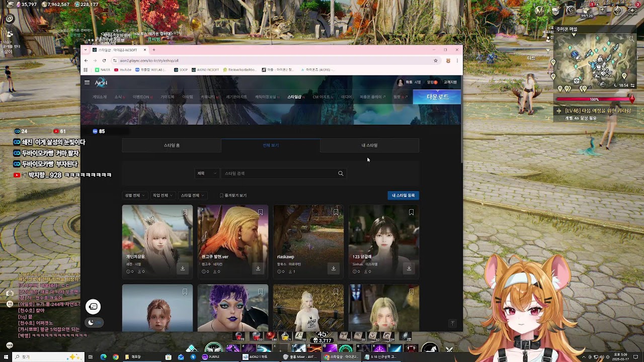Open the 스타일샵 navigation menu item
Image resolution: width=644 pixels, height=362 pixels.
click(x=294, y=97)
